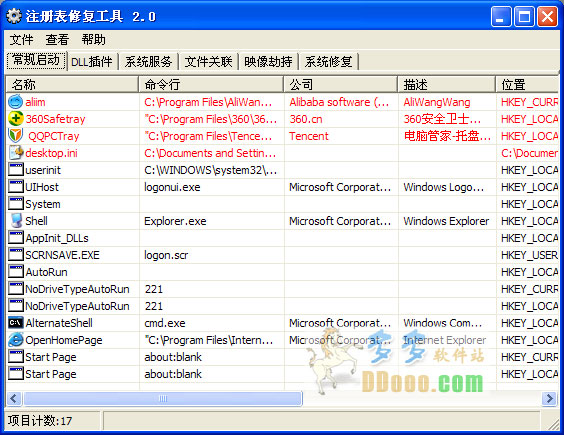The image size is (564, 435).
Task: Open the 帮助 menu
Action: 94,40
